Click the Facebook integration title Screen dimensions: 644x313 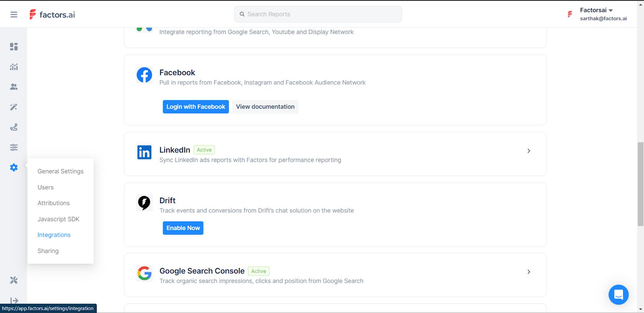[177, 72]
